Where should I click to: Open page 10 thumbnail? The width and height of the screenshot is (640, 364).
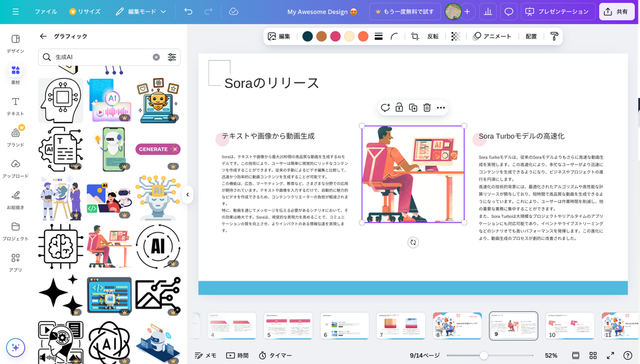570,326
